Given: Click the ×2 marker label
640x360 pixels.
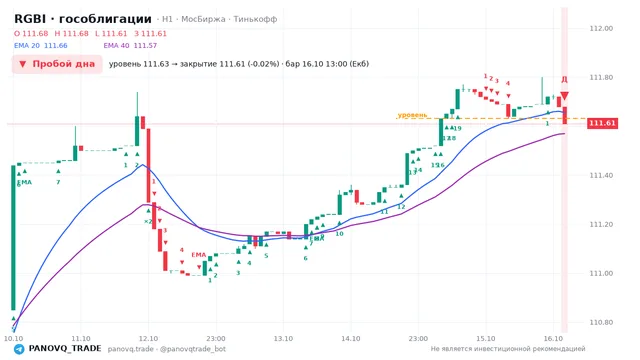Looking at the screenshot, I should [148, 221].
